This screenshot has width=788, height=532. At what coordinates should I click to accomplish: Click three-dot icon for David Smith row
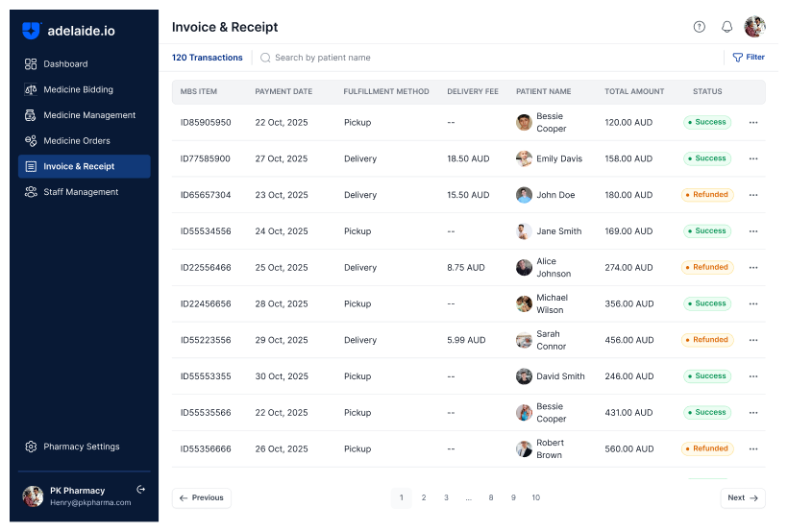[x=752, y=376]
